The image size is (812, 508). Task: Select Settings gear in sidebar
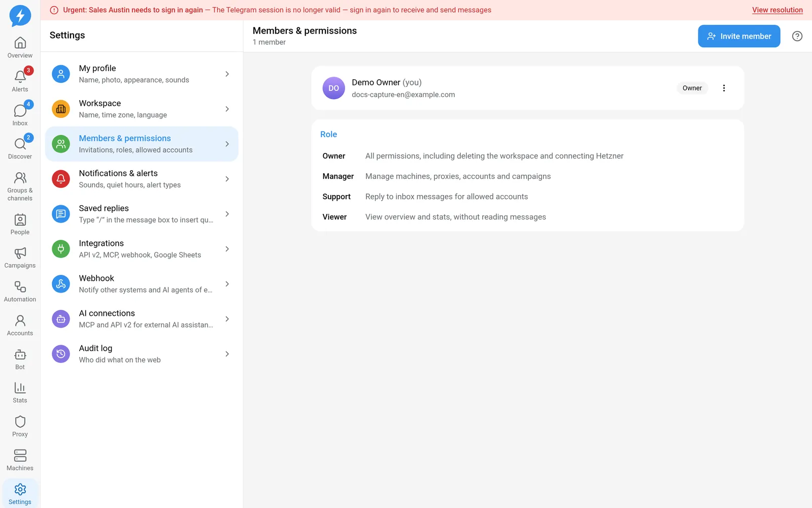20,494
